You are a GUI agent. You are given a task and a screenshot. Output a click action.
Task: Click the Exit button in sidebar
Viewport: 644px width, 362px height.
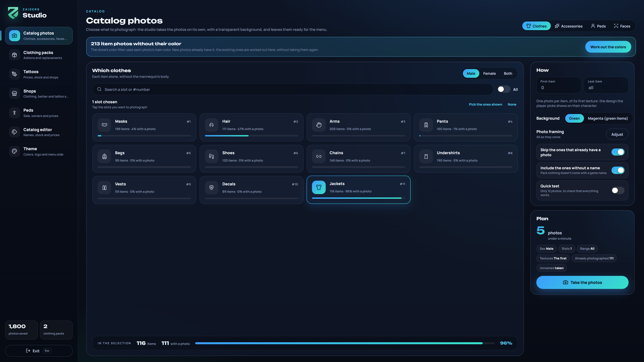39,351
